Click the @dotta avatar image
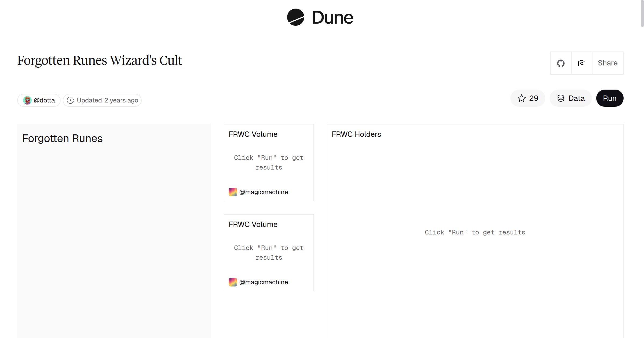This screenshot has height=338, width=644. [27, 100]
